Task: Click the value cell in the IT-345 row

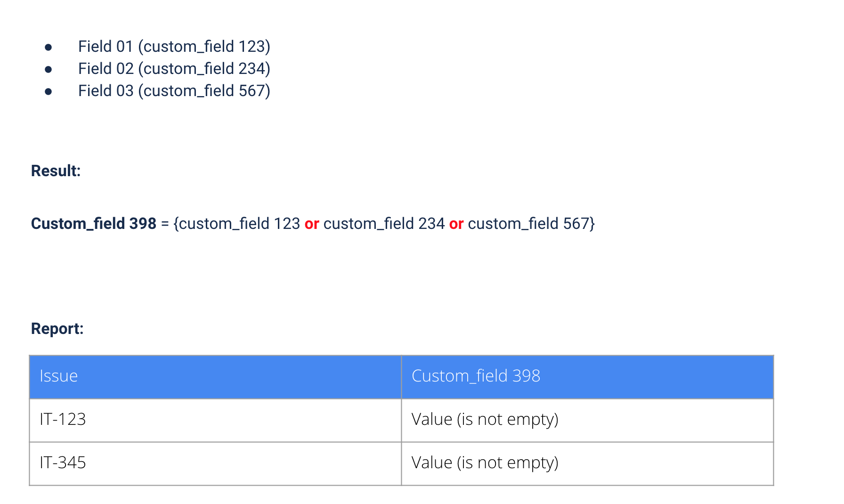Action: click(x=587, y=463)
